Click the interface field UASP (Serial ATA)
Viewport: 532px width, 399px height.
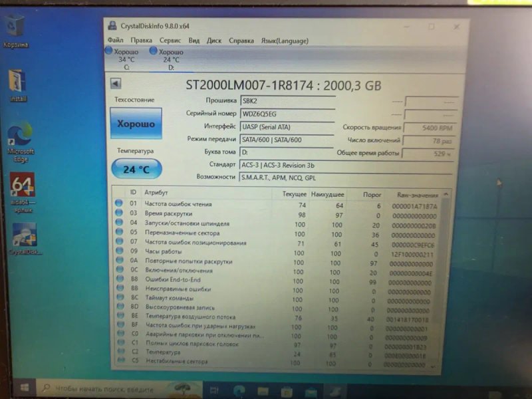pyautogui.click(x=287, y=127)
